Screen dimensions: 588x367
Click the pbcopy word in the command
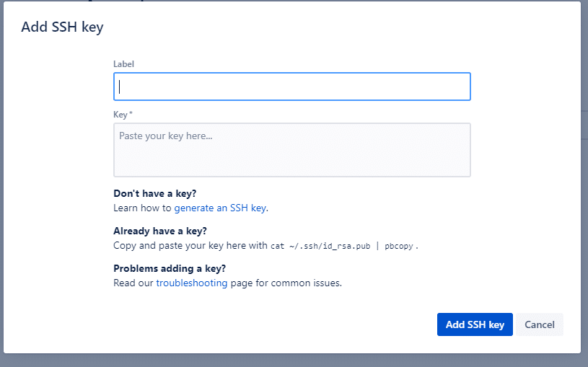(399, 246)
